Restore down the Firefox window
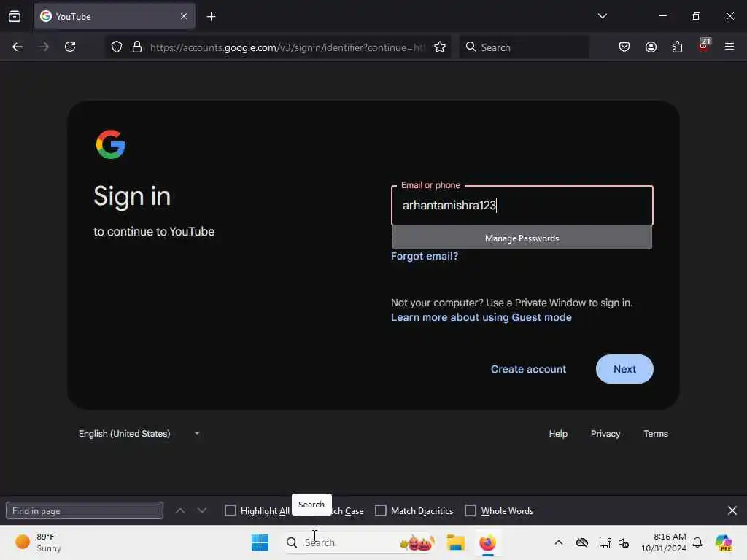This screenshot has height=560, width=747. click(697, 16)
